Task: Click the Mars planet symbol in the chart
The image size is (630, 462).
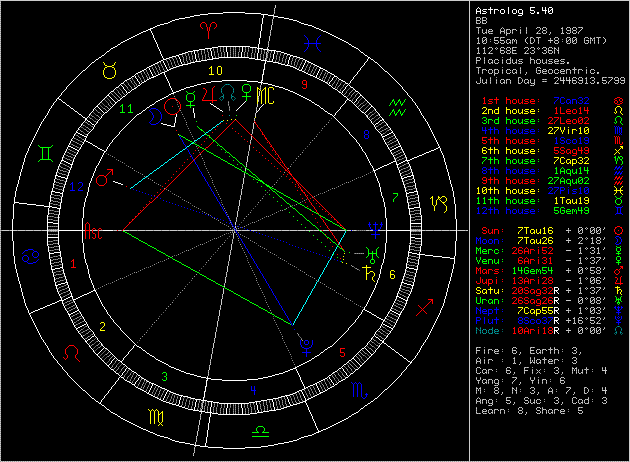Action: 104,179
